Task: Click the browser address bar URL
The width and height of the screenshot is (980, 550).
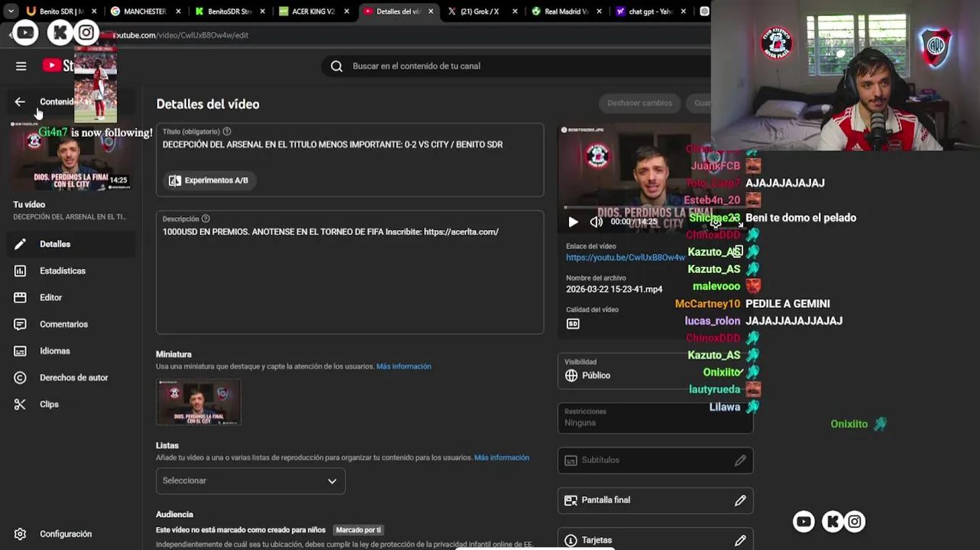Action: pos(181,35)
